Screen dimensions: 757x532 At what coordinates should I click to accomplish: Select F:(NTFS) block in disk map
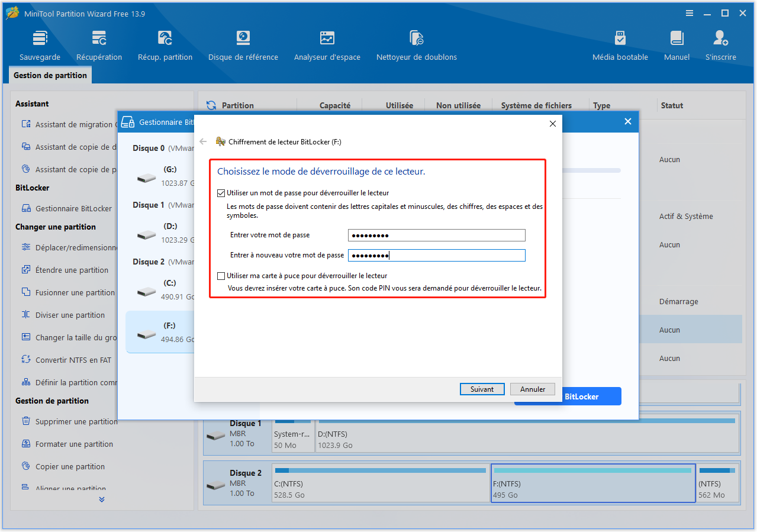pyautogui.click(x=593, y=483)
